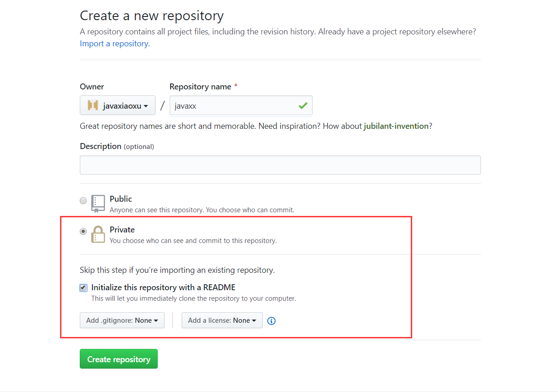The height and width of the screenshot is (392, 558).
Task: Click the Private option label
Action: [122, 230]
